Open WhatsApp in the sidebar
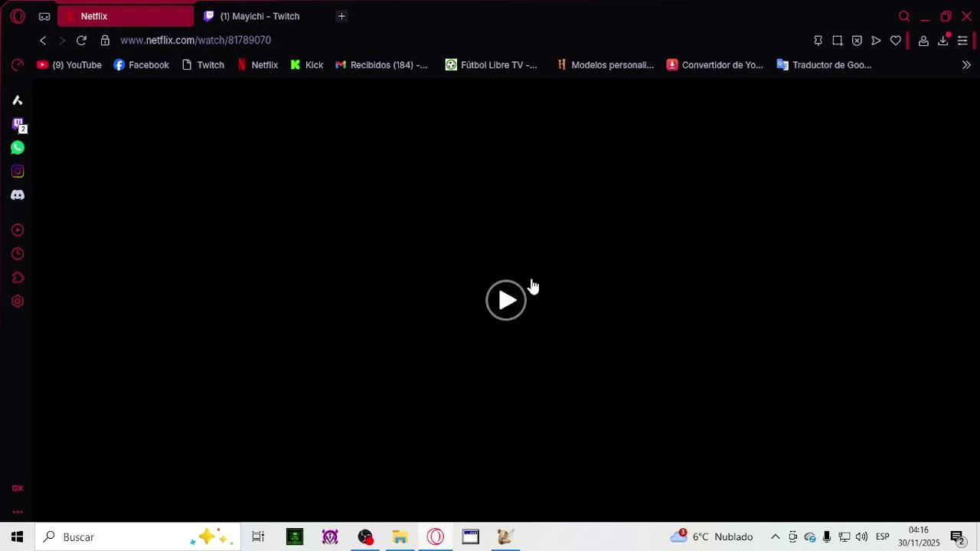This screenshot has height=551, width=980. [x=18, y=148]
